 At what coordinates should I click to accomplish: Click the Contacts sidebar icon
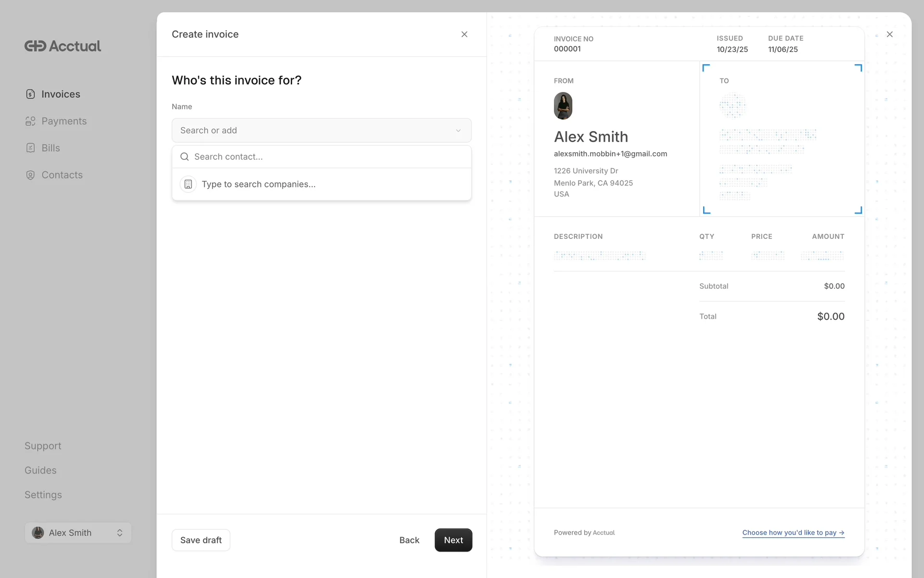(x=30, y=175)
